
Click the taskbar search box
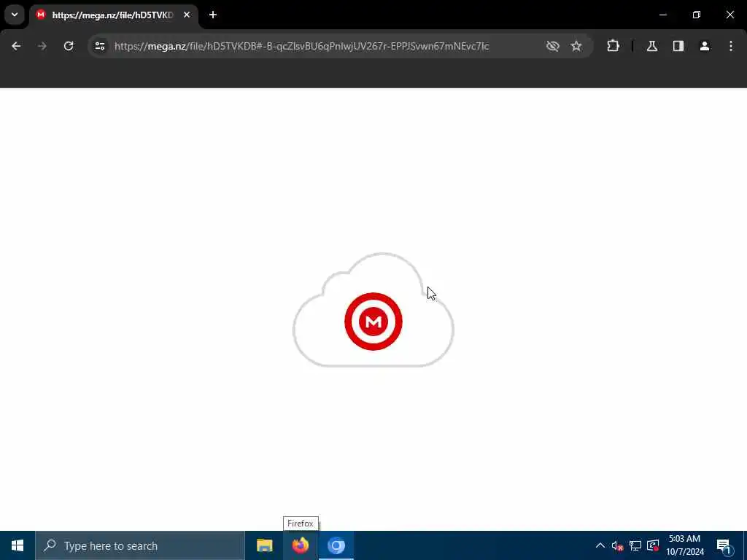(x=140, y=545)
